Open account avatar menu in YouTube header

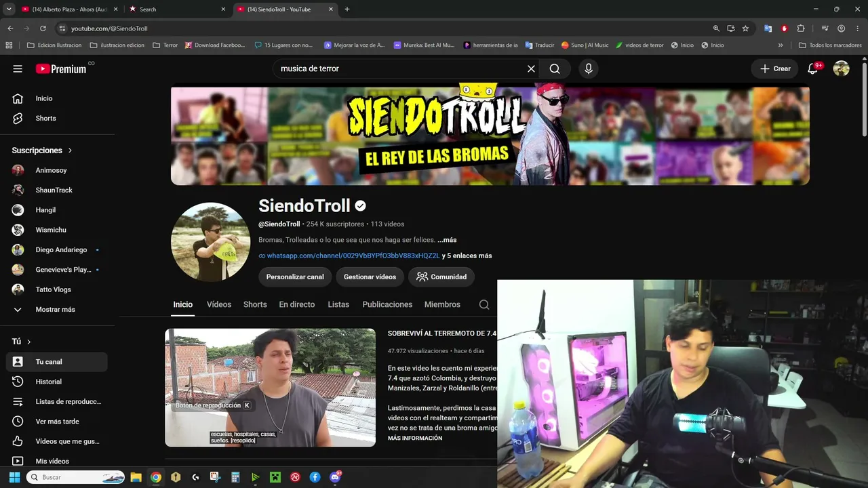tap(842, 68)
